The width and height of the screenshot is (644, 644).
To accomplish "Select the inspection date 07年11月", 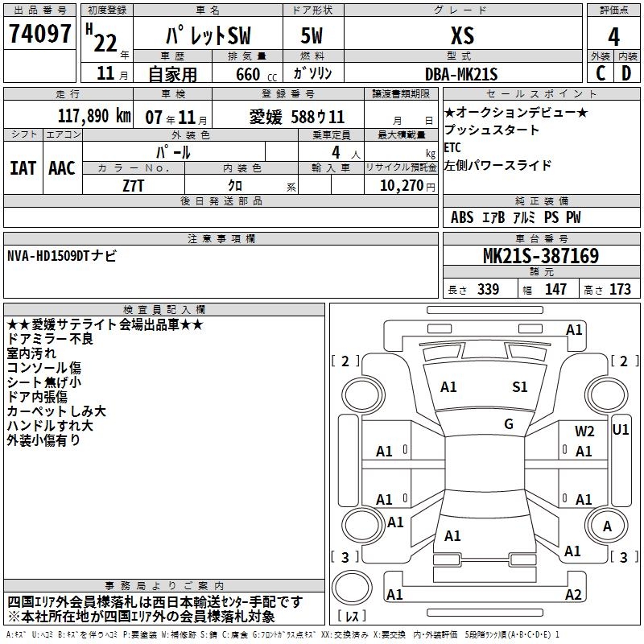I will [176, 118].
